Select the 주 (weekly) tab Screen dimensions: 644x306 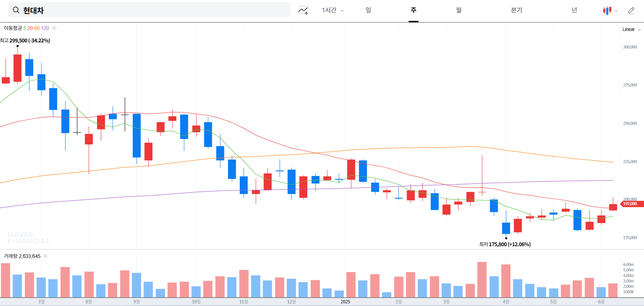tap(413, 10)
